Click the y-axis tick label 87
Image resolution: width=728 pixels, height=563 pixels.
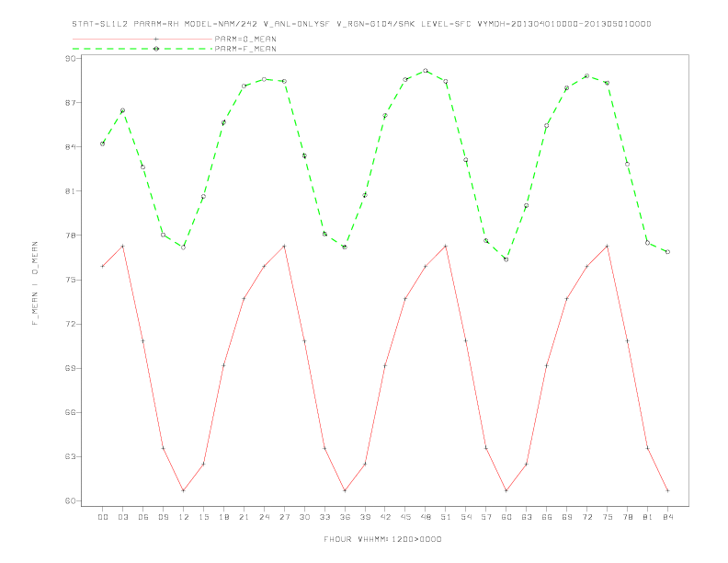click(71, 103)
